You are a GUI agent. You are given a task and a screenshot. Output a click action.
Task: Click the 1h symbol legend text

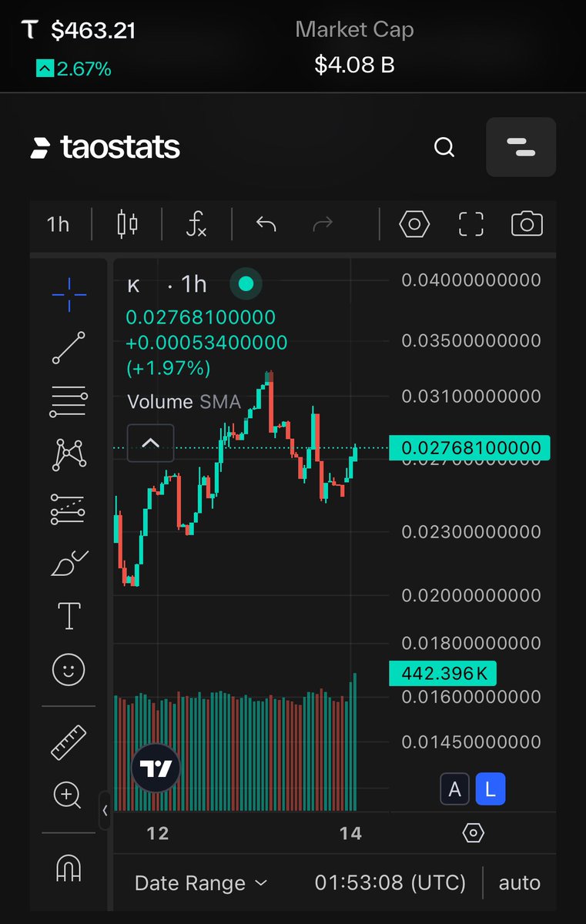pyautogui.click(x=194, y=285)
